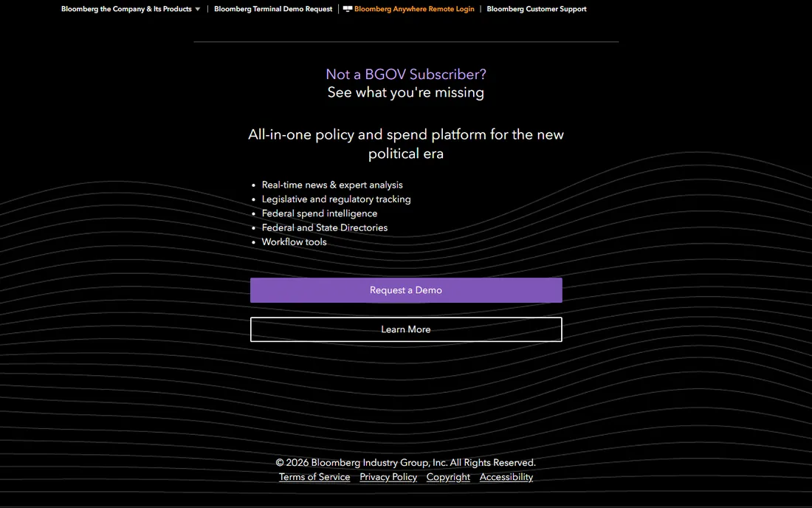Open Privacy Policy link

(388, 477)
